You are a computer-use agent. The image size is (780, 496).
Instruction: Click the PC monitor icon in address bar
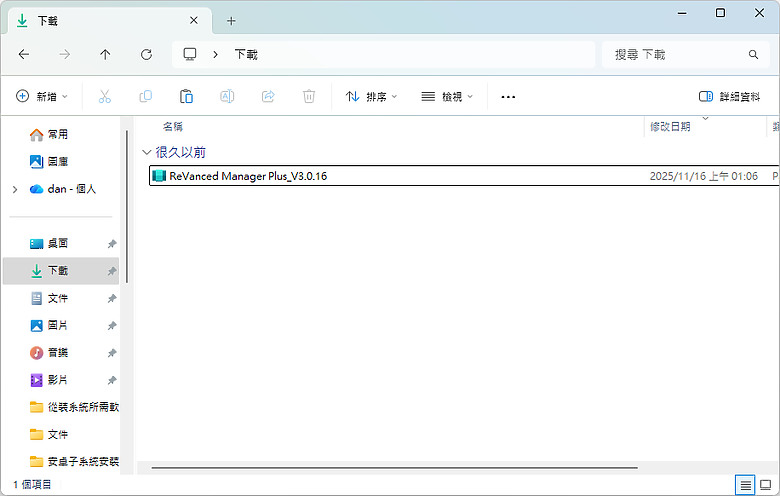tap(190, 54)
